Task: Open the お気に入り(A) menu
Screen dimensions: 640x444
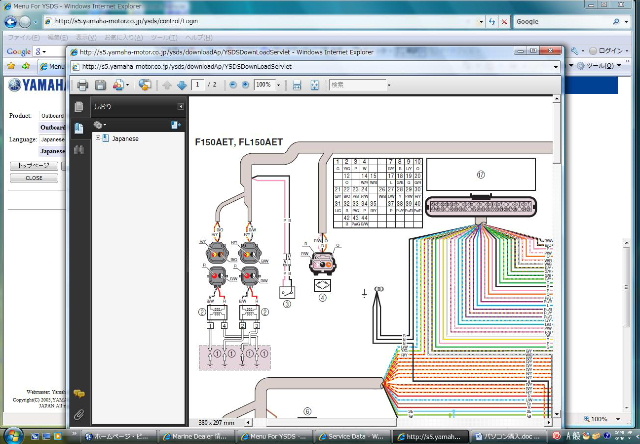Action: point(123,38)
